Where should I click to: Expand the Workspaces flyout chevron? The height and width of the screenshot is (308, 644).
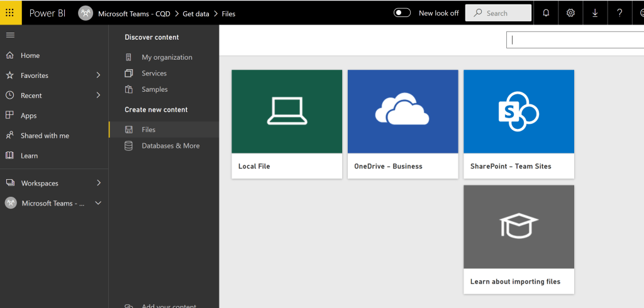click(x=98, y=183)
